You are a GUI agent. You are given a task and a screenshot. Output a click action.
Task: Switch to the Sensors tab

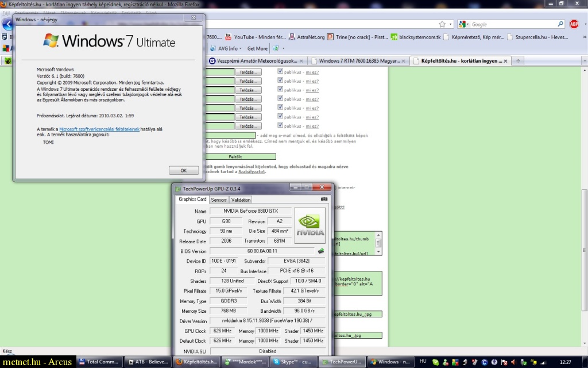[x=219, y=200]
